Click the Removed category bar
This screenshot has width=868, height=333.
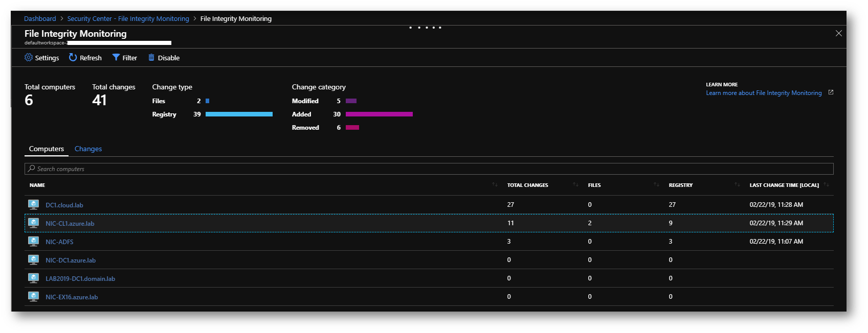[x=352, y=128]
